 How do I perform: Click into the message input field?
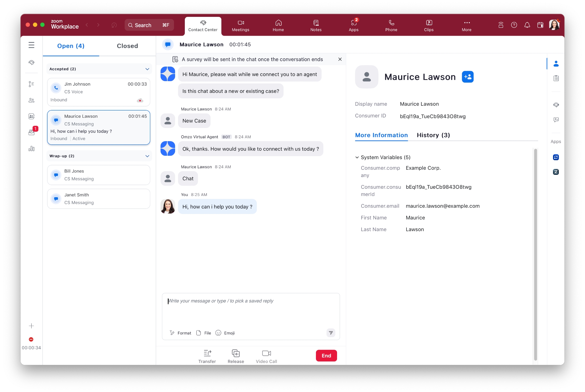click(x=251, y=310)
